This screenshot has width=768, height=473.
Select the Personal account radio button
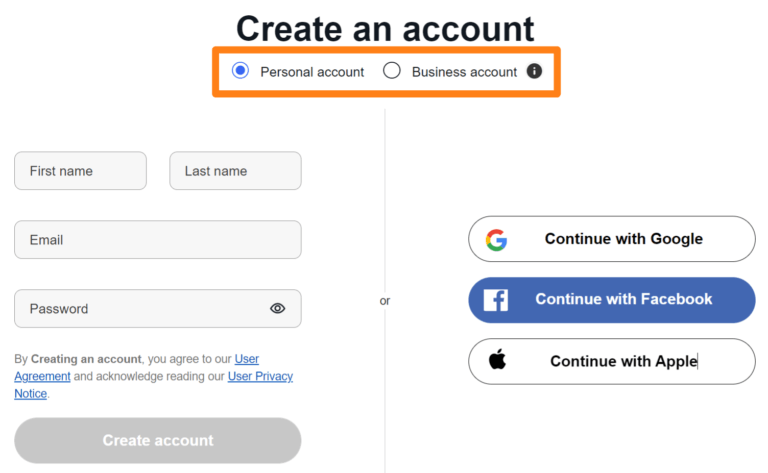(x=240, y=71)
